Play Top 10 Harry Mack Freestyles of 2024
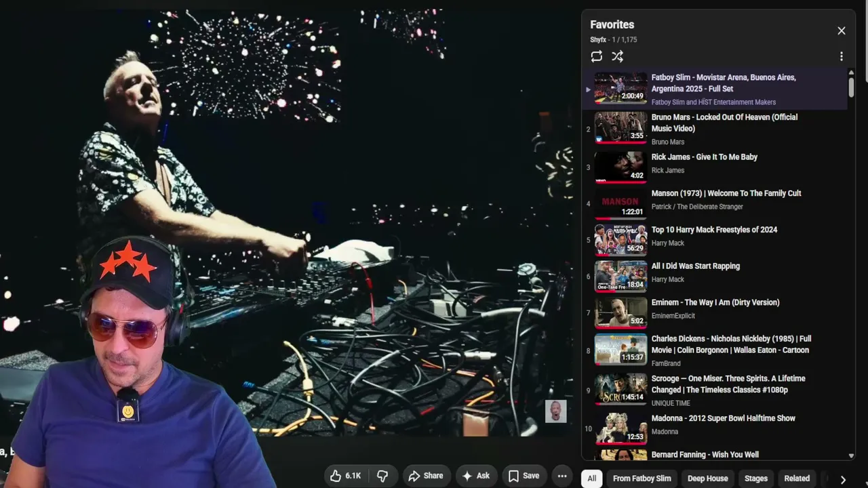The height and width of the screenshot is (488, 868). tap(714, 230)
